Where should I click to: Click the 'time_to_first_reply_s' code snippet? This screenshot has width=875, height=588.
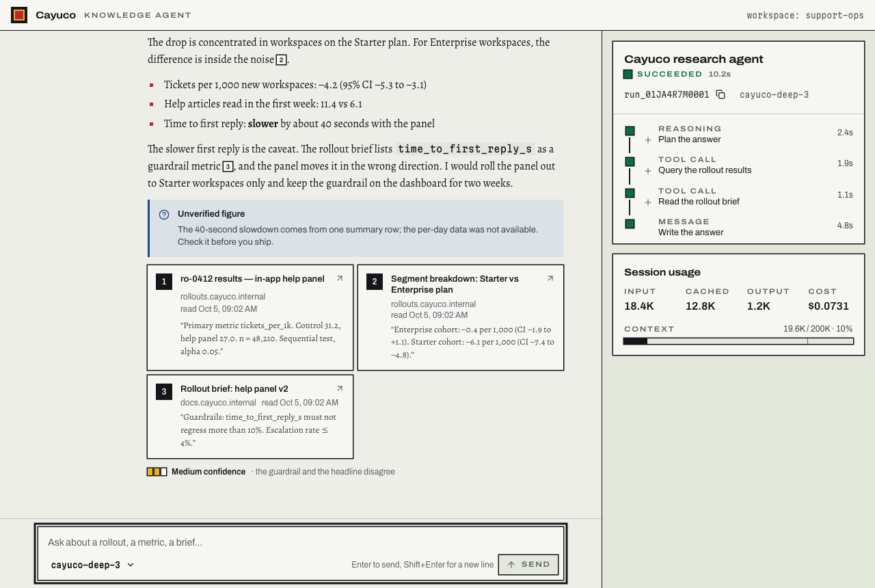[x=465, y=149]
